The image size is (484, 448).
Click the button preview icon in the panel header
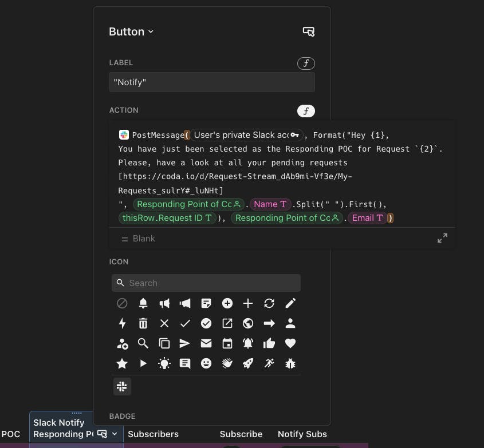click(309, 31)
